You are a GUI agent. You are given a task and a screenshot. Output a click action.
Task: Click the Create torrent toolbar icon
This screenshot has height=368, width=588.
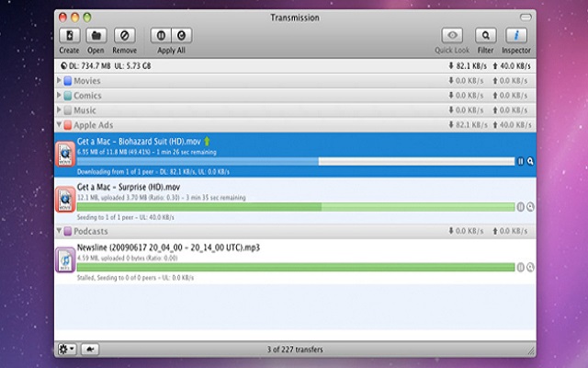69,36
